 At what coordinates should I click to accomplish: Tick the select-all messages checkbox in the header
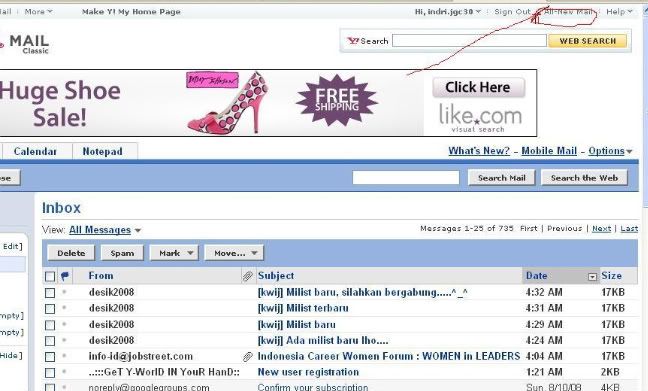coord(50,277)
